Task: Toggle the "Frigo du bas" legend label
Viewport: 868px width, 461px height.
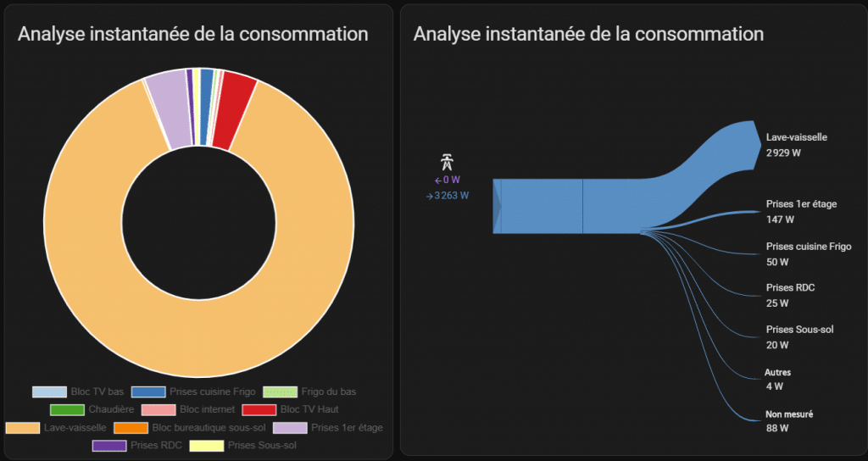Action: coord(328,392)
